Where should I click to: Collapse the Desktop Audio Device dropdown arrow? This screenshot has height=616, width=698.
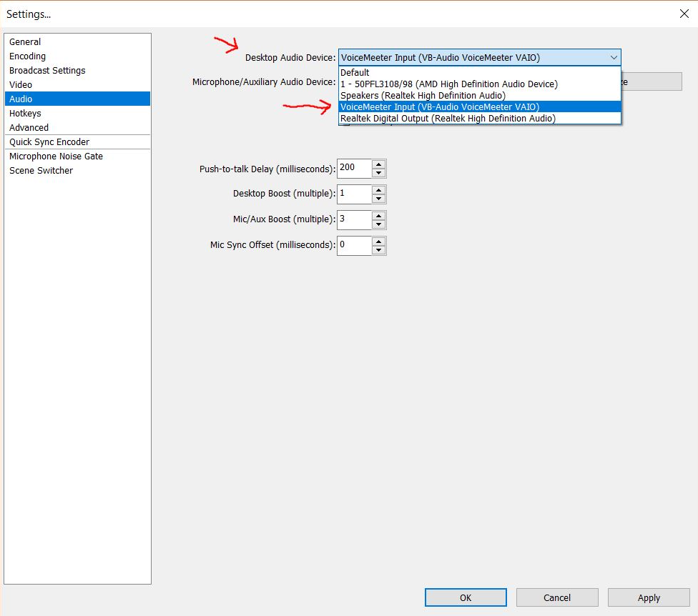(x=614, y=57)
